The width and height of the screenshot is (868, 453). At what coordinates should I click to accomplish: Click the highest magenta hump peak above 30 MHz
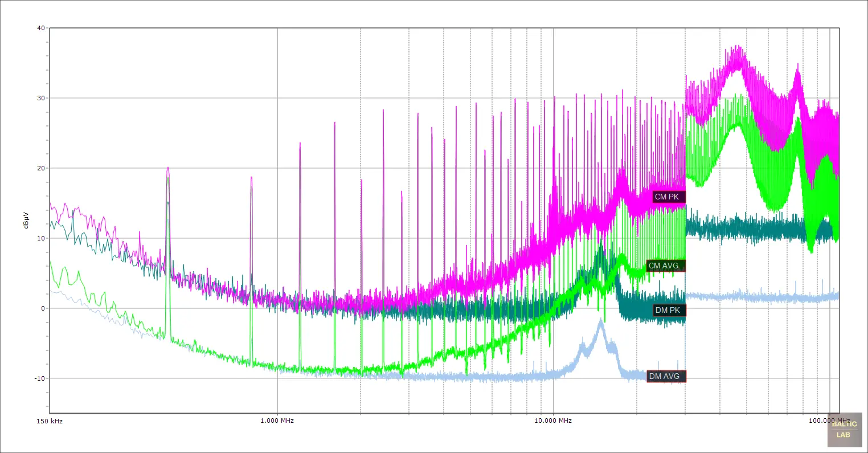point(738,48)
